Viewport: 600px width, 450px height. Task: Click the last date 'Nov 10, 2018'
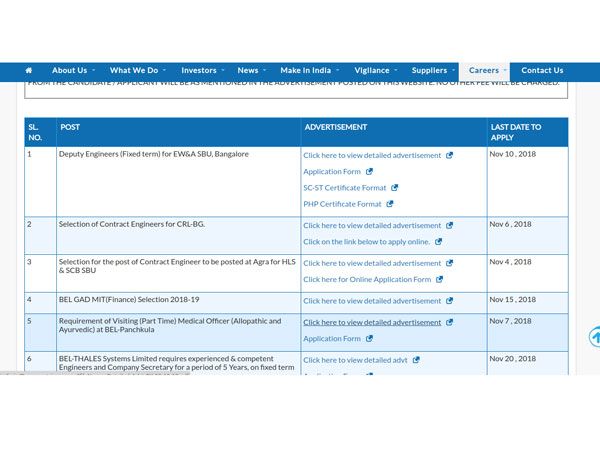[x=513, y=154]
